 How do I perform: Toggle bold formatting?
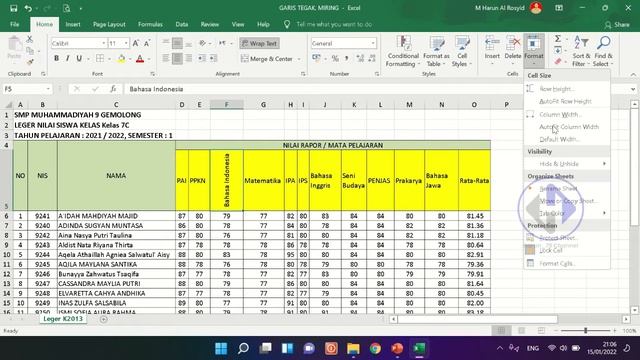pos(56,58)
